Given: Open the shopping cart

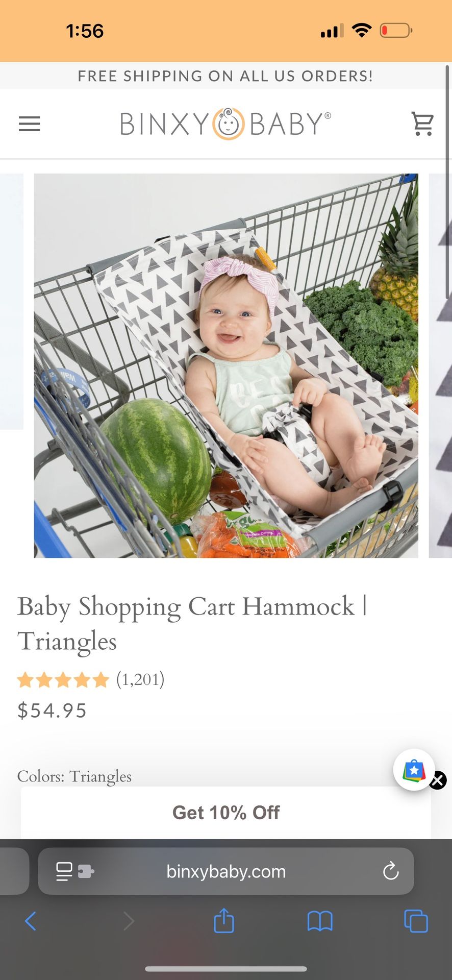Looking at the screenshot, I should point(422,124).
